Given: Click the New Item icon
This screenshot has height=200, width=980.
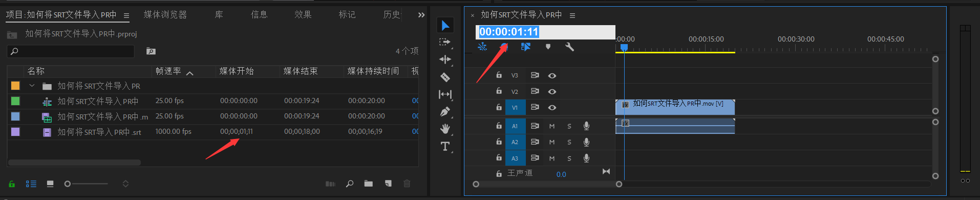Looking at the screenshot, I should pyautogui.click(x=388, y=184).
